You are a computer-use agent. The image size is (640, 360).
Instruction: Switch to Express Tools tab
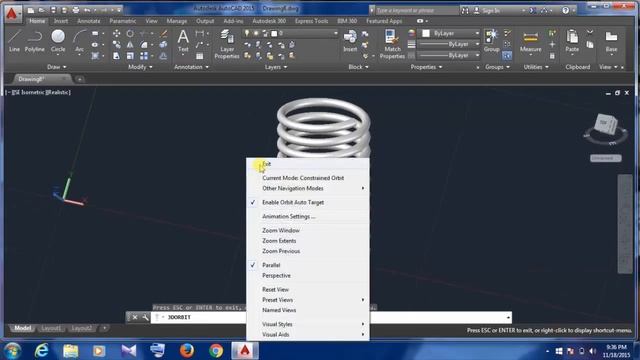(311, 21)
